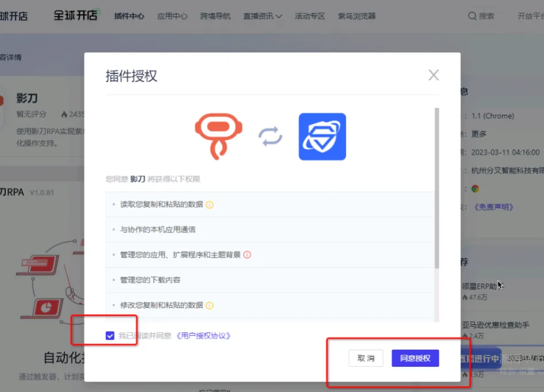Click the search magnifier icon in the header
Viewport: 544px width, 392px height.
472,16
